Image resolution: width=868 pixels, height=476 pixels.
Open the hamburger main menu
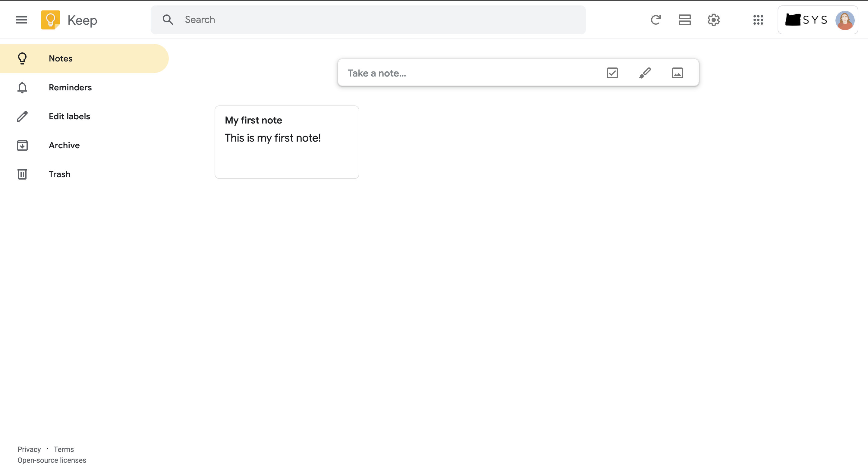(x=22, y=20)
